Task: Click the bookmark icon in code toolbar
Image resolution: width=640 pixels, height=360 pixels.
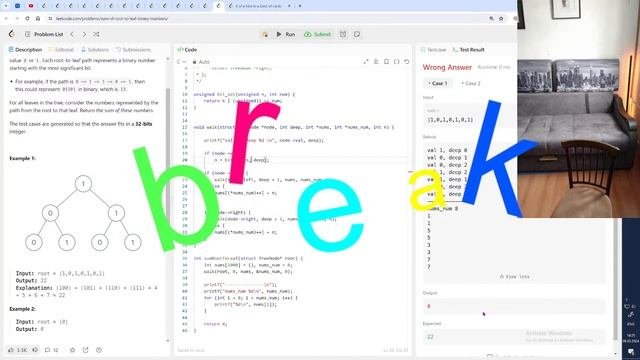Action: 386,62
